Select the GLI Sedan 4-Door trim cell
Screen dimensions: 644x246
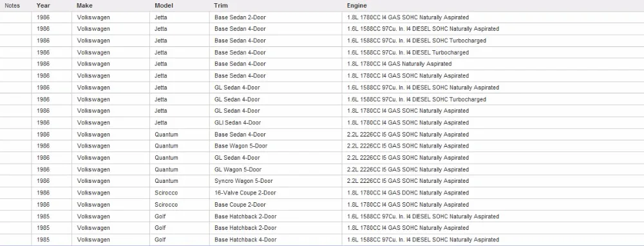pos(238,122)
